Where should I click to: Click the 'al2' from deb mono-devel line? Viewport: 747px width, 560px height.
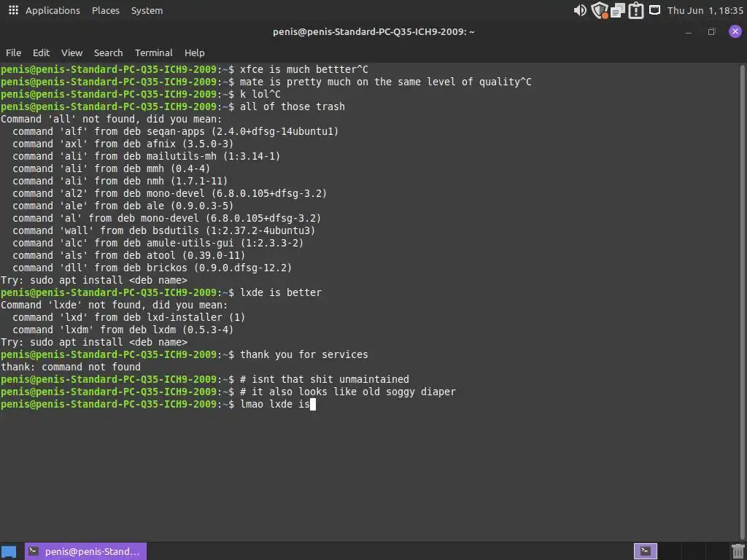[x=169, y=193]
